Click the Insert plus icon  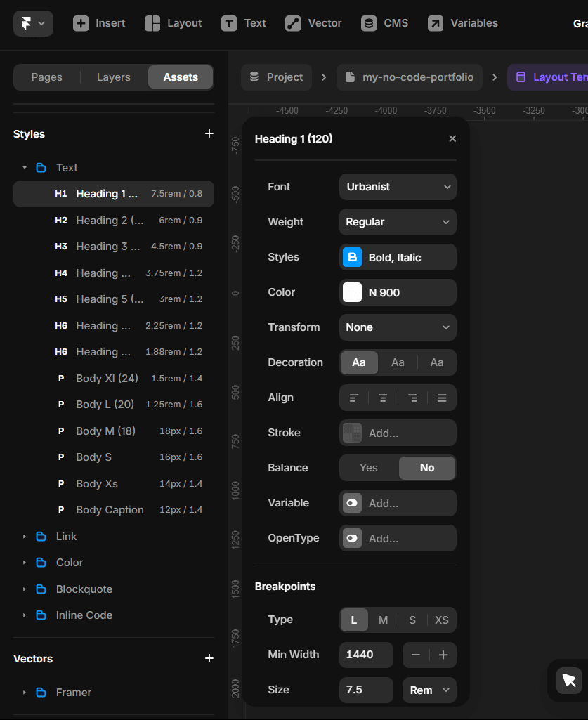pos(81,23)
